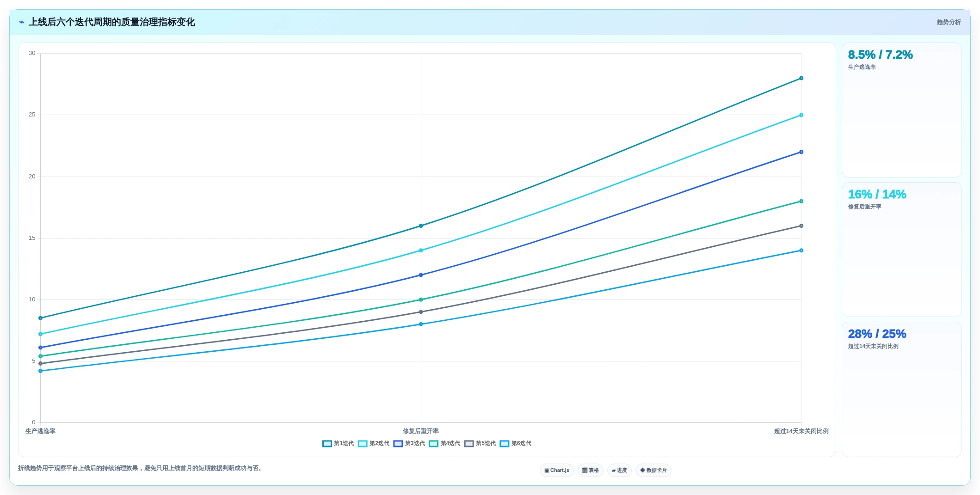980x495 pixels.
Task: Click the 第6迭代 point on 超过14天未关闭比例
Action: [x=801, y=251]
